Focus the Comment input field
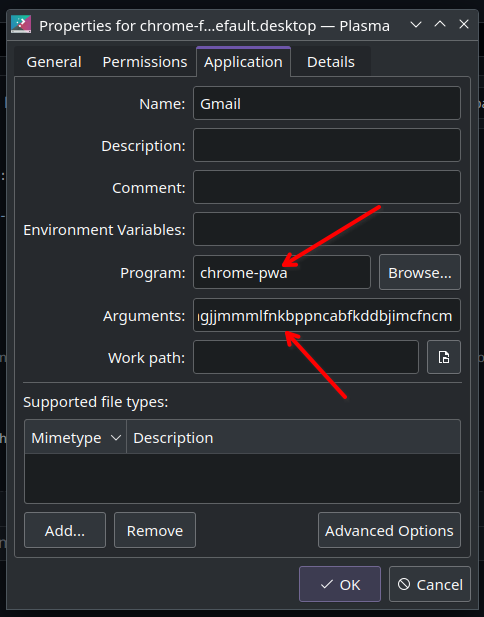The image size is (484, 617). click(327, 187)
